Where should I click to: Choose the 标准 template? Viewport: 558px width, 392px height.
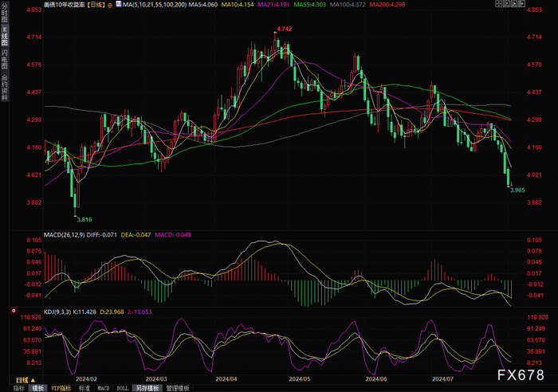coord(84,388)
